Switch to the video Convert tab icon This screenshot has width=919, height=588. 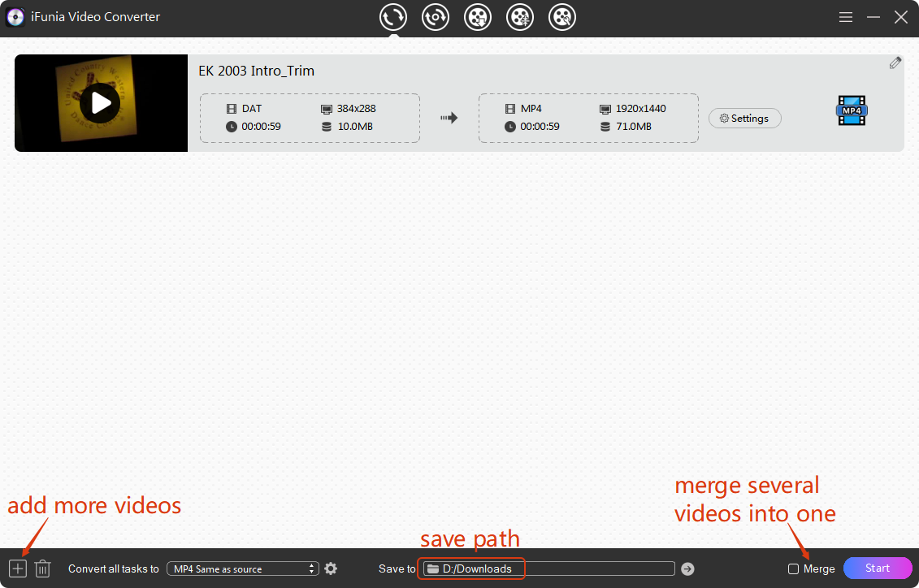(393, 17)
